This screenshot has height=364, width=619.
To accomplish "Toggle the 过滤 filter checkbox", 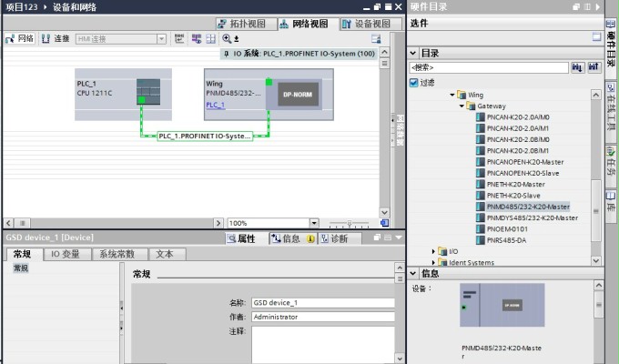I will [x=413, y=83].
